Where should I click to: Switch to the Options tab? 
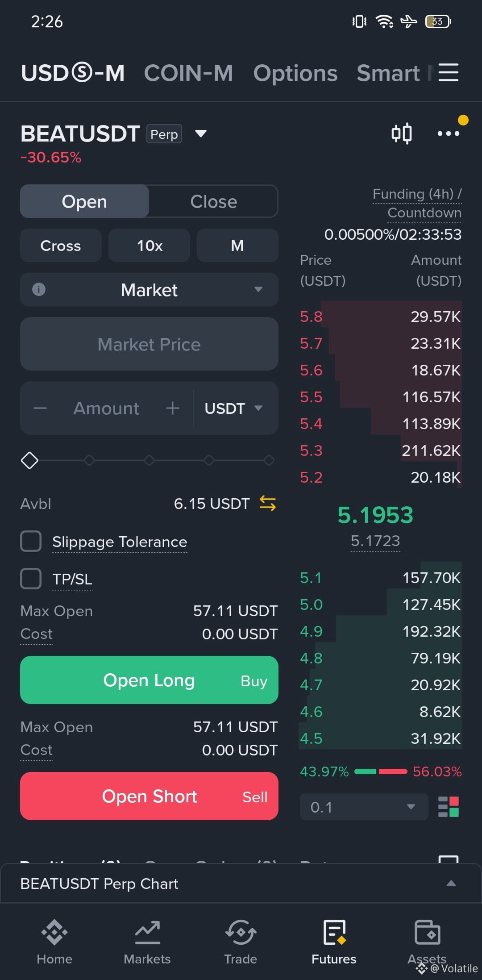pos(295,73)
